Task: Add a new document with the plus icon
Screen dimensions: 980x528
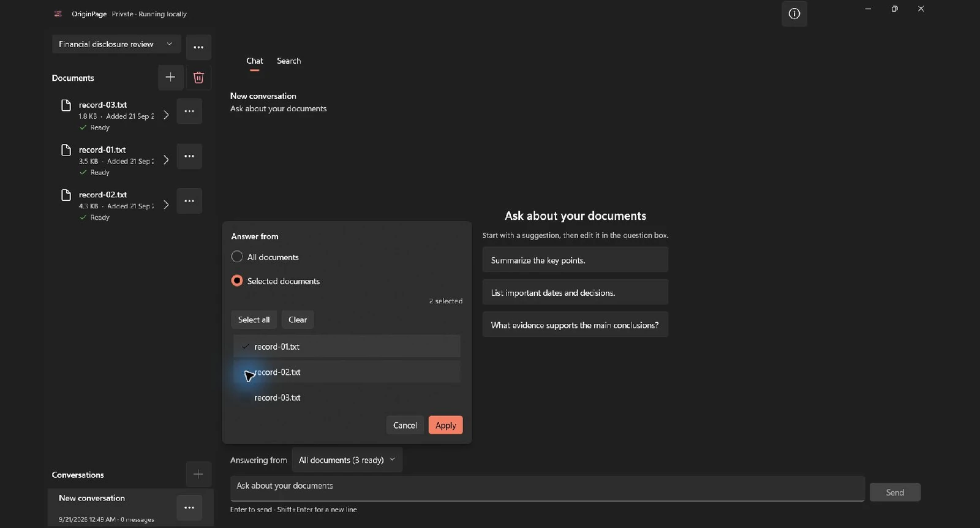Action: point(170,77)
